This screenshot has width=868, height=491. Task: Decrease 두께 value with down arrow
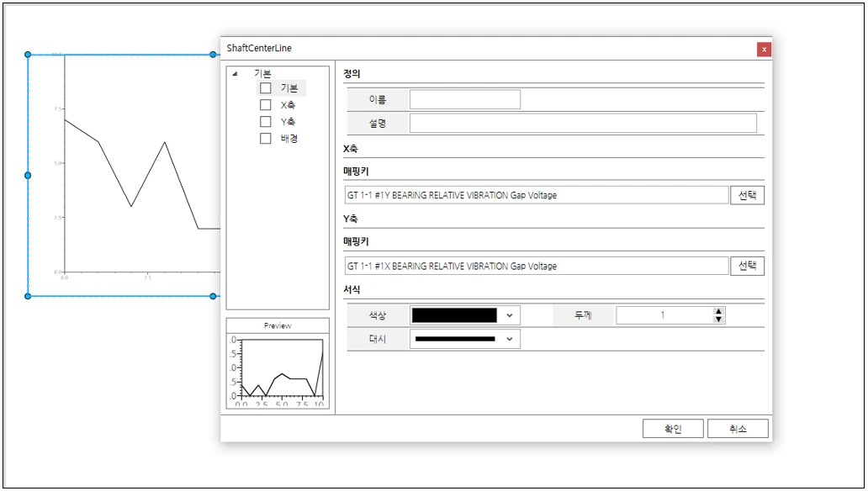[x=718, y=319]
